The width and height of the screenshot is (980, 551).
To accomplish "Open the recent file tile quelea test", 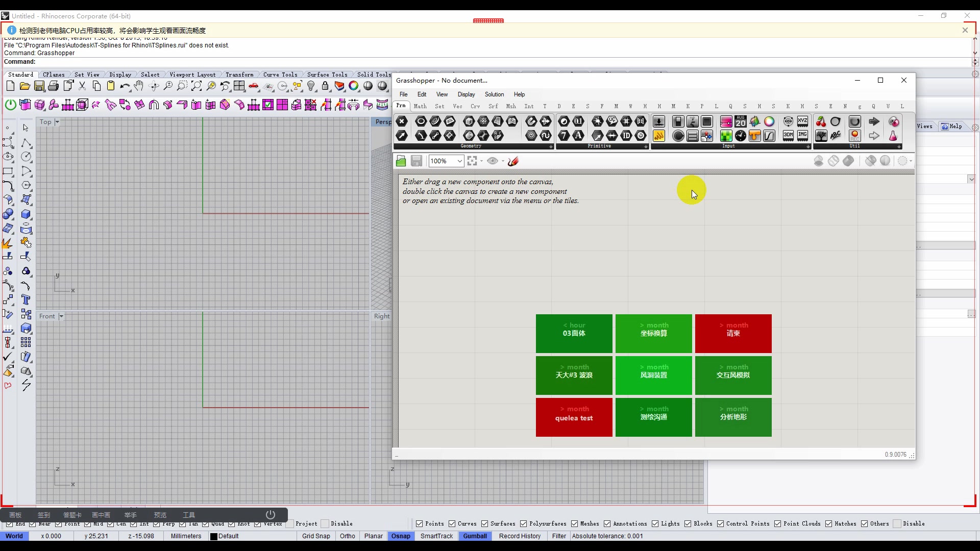I will click(574, 417).
